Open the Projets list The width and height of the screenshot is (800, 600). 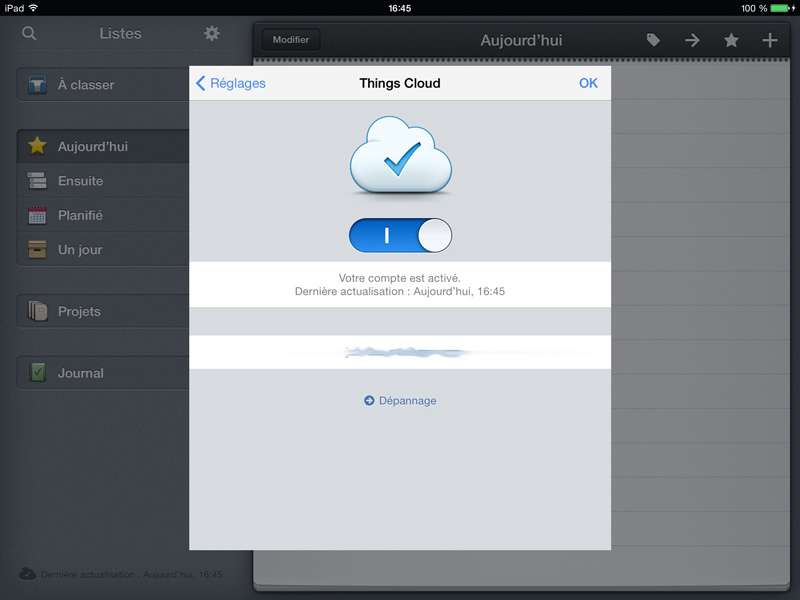[103, 311]
